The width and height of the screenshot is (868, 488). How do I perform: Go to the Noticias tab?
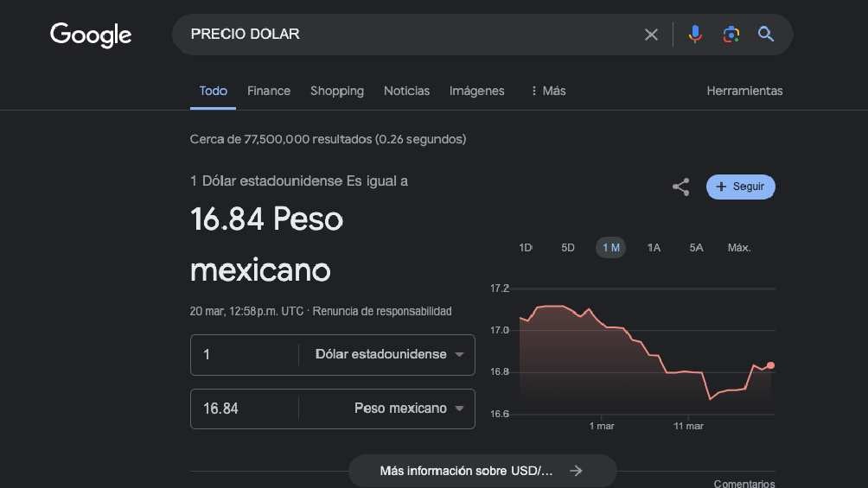click(x=406, y=91)
